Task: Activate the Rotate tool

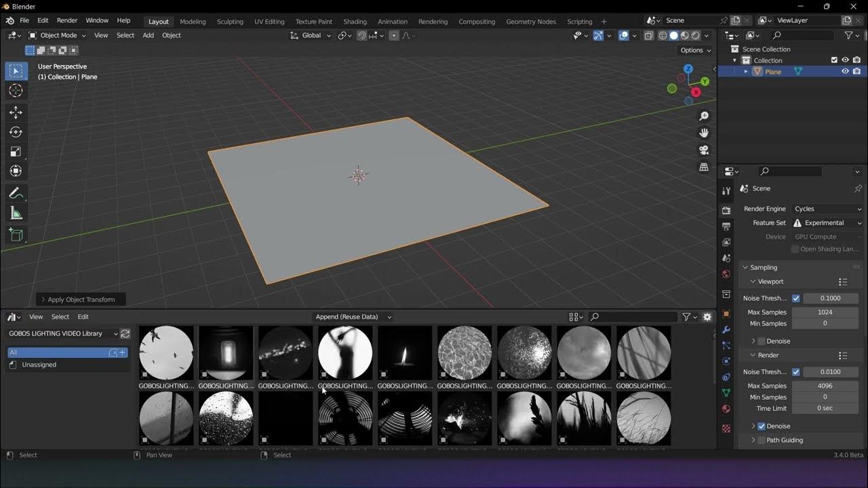Action: coord(16,132)
